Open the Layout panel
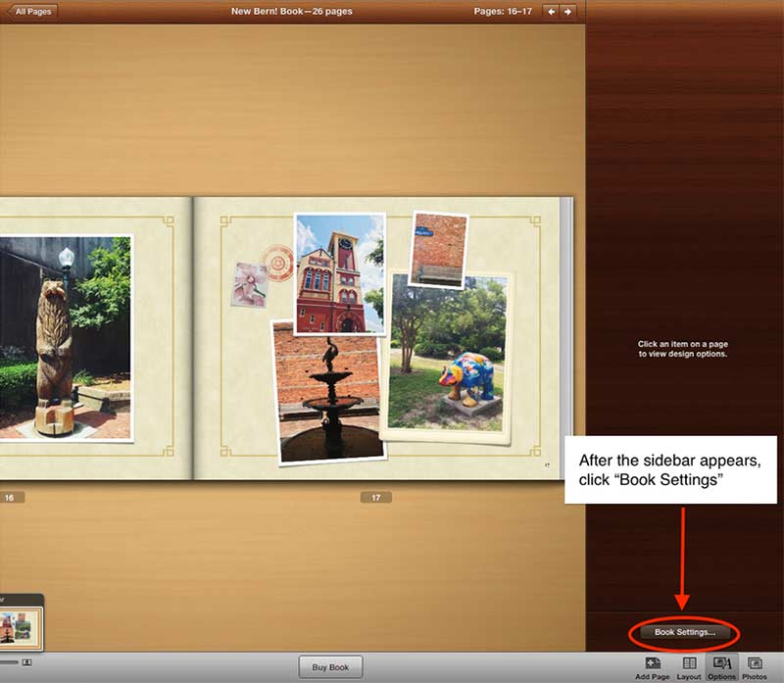The width and height of the screenshot is (784, 683). tap(689, 666)
